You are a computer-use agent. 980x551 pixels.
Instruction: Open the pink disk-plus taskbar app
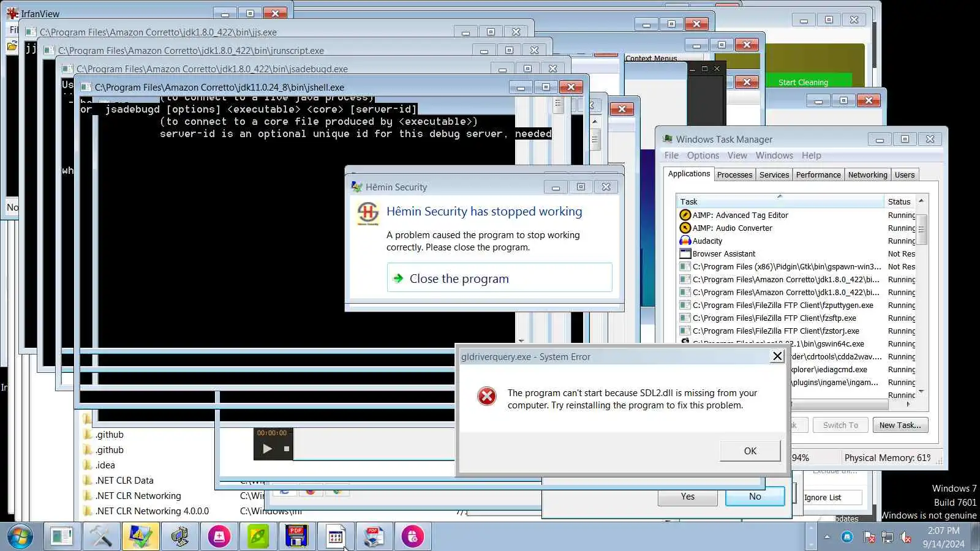point(219,537)
